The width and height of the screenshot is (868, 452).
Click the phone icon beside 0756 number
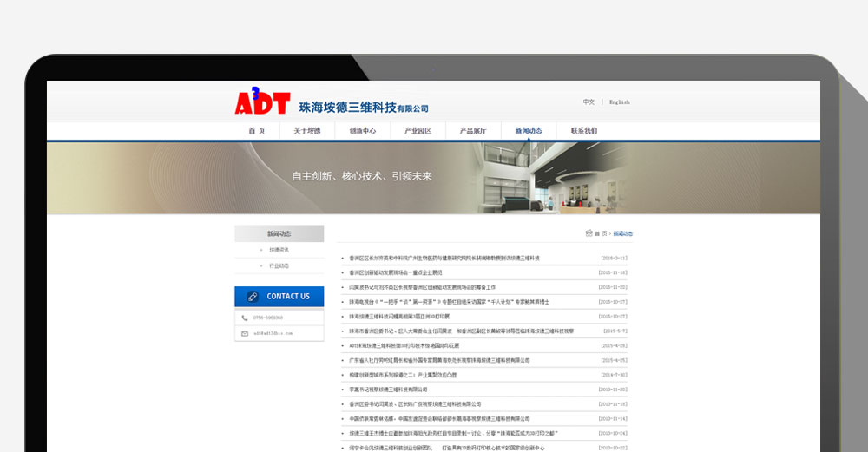click(x=245, y=318)
